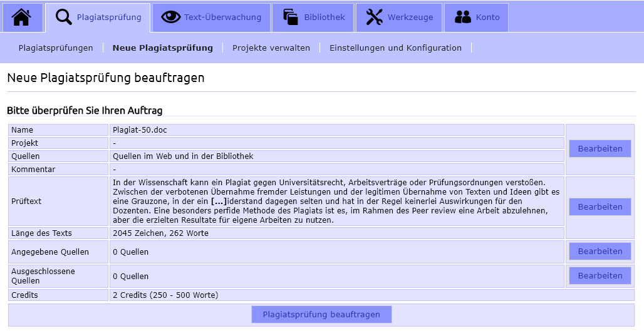Screen dimensions: 644x331
Task: Click Bearbeiten next to Name and Projekt
Action: click(600, 148)
